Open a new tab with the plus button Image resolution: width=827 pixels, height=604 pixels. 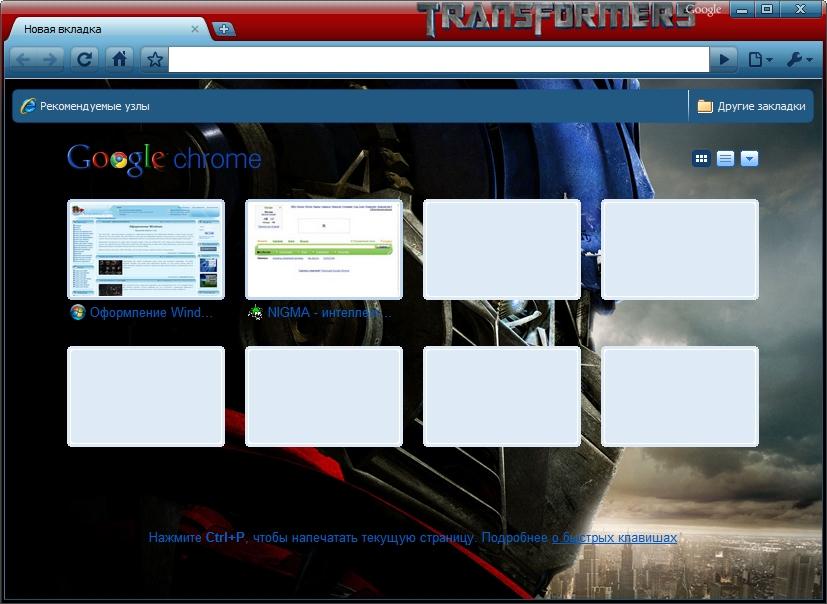(224, 30)
